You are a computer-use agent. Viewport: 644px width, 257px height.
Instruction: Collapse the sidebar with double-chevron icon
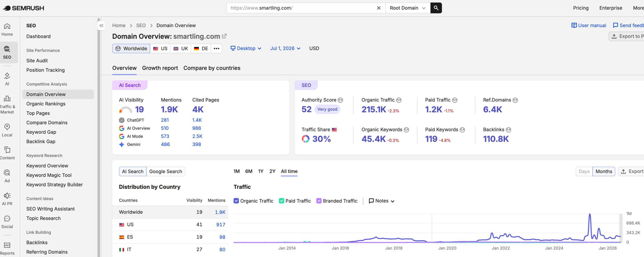(x=101, y=25)
